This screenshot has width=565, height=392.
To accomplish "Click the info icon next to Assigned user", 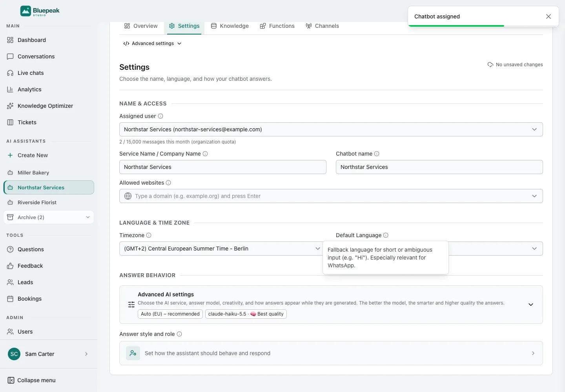I will (160, 116).
